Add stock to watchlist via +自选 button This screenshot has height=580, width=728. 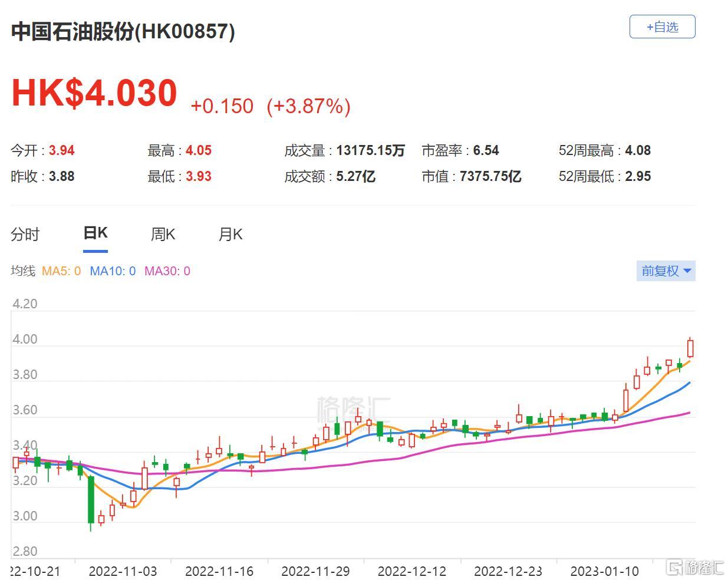click(662, 27)
